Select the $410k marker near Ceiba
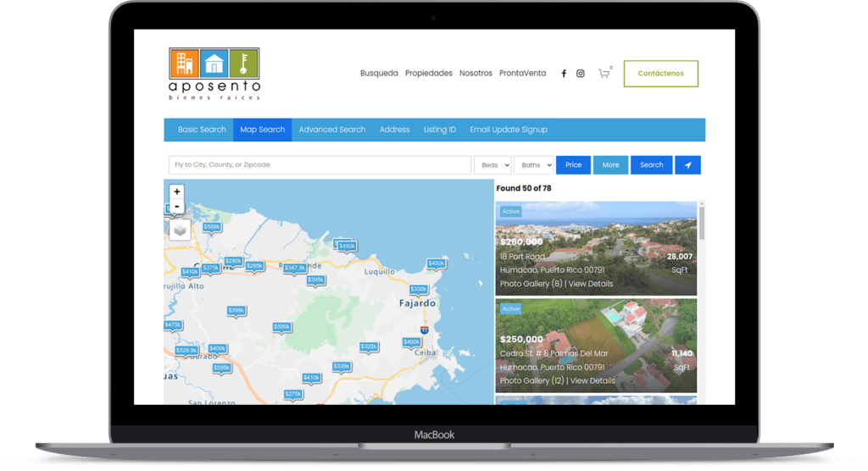The width and height of the screenshot is (868, 471). point(311,378)
